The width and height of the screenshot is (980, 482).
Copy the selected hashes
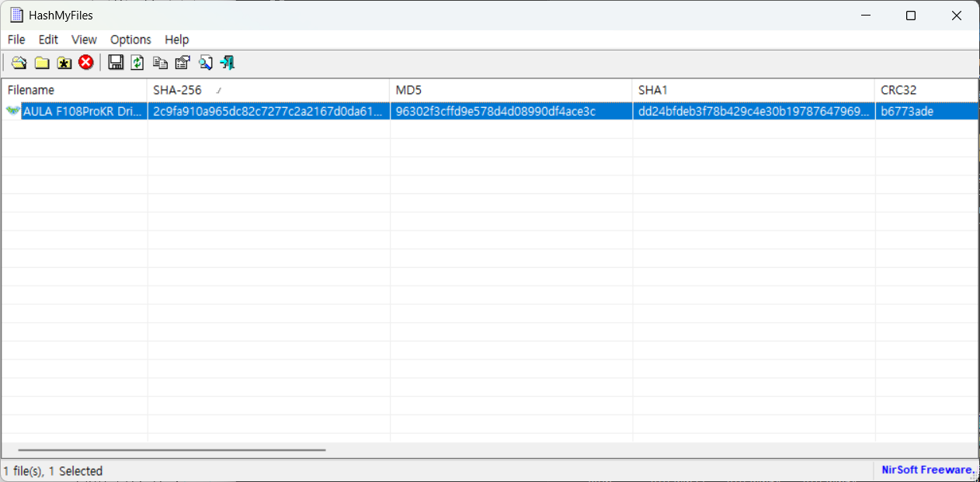tap(160, 62)
